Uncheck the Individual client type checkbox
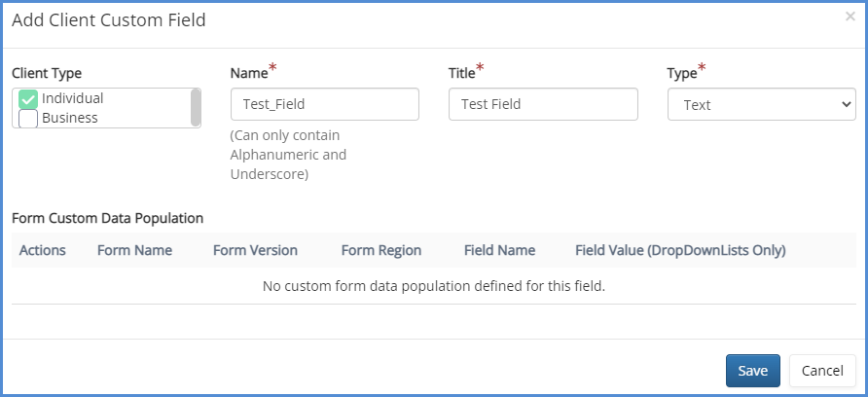This screenshot has height=397, width=868. (x=28, y=99)
